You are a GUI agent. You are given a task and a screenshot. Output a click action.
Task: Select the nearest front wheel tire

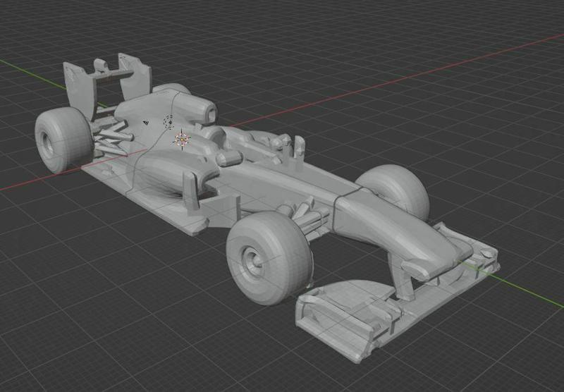tap(269, 257)
